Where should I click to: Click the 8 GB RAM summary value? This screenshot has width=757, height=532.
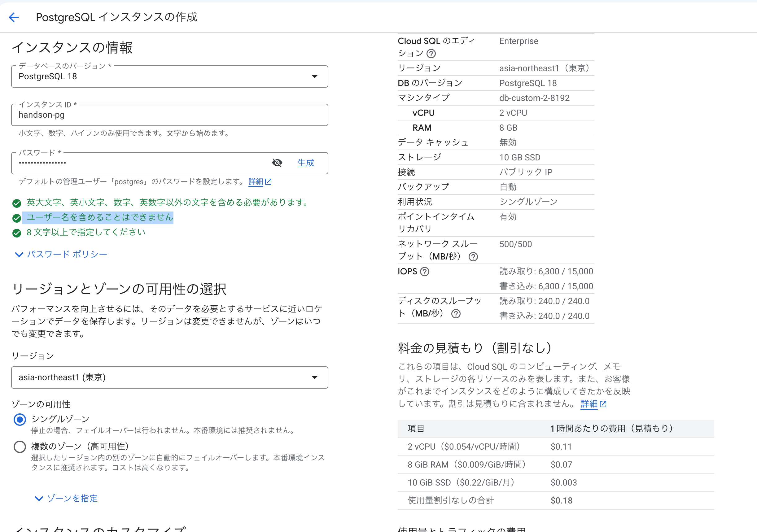[x=508, y=128]
